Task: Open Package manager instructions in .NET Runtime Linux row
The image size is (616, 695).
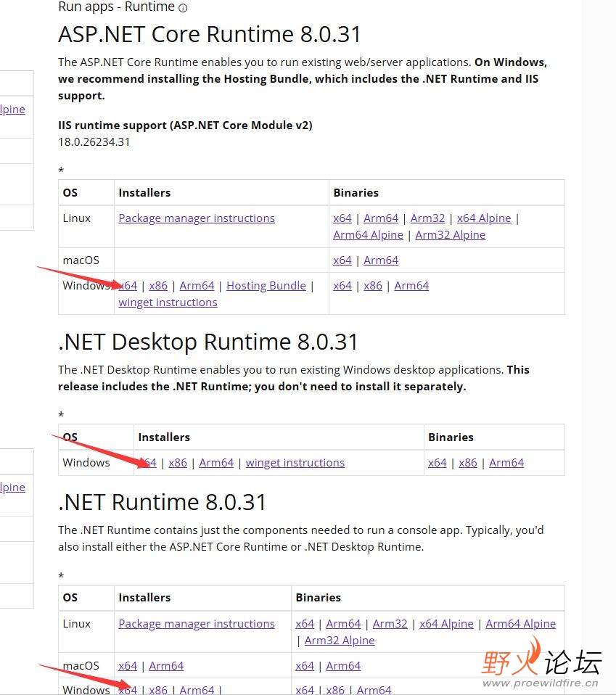Action: pyautogui.click(x=197, y=624)
